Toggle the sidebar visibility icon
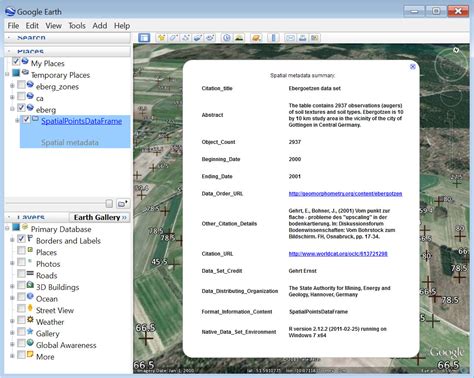This screenshot has height=378, width=474. (144, 38)
